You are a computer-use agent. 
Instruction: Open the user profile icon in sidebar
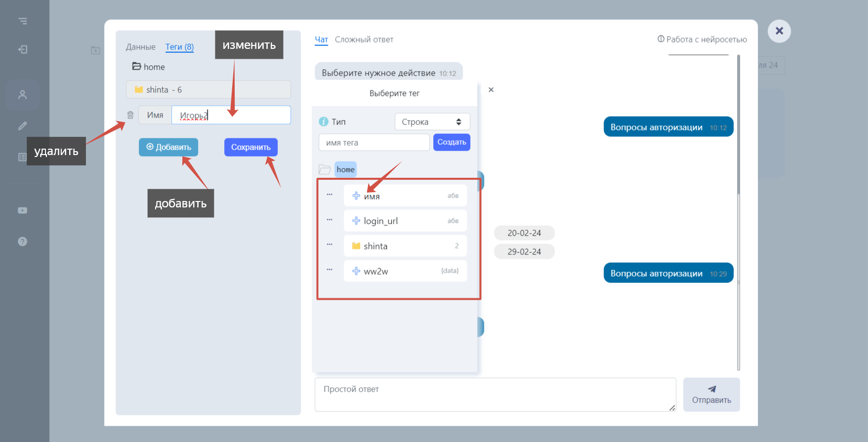click(x=23, y=94)
